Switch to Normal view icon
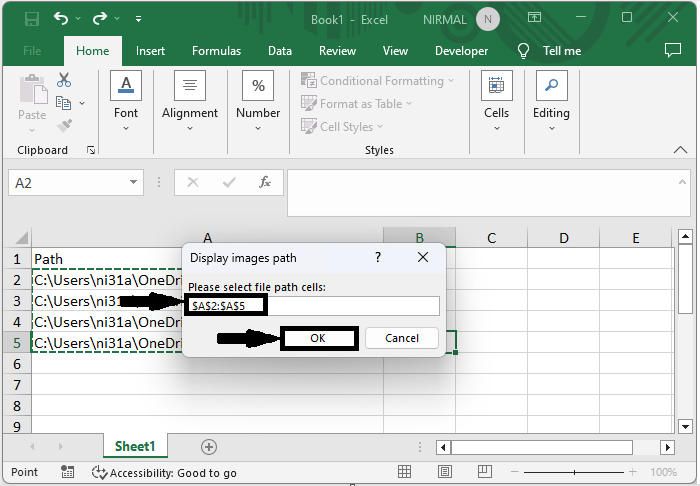The image size is (700, 486). (404, 472)
